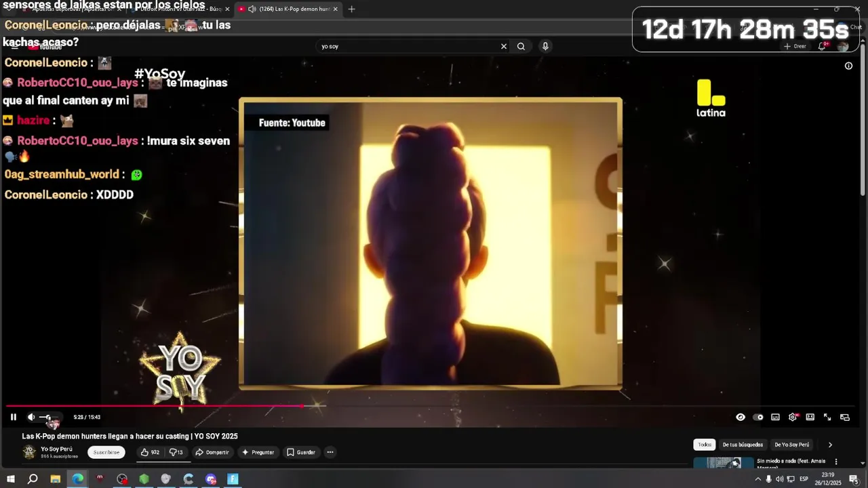Screen dimensions: 868x488
Task: Toggle the autoplay switch in the player
Action: tap(758, 417)
